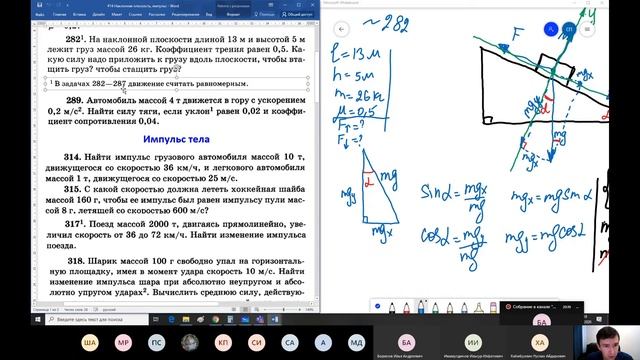Click the presenter webcam video thumbnail
The height and width of the screenshot is (360, 640).
[x=607, y=342]
